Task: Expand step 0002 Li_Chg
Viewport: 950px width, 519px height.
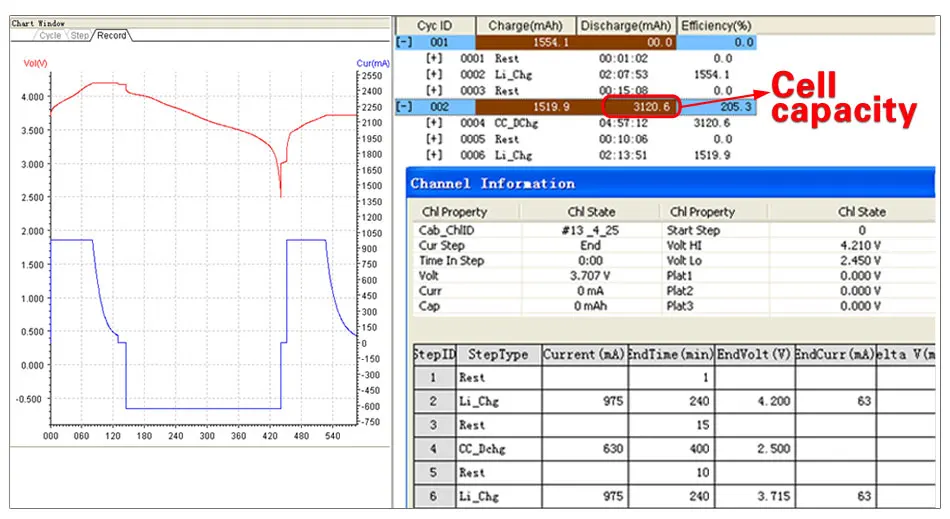Action: tap(434, 75)
